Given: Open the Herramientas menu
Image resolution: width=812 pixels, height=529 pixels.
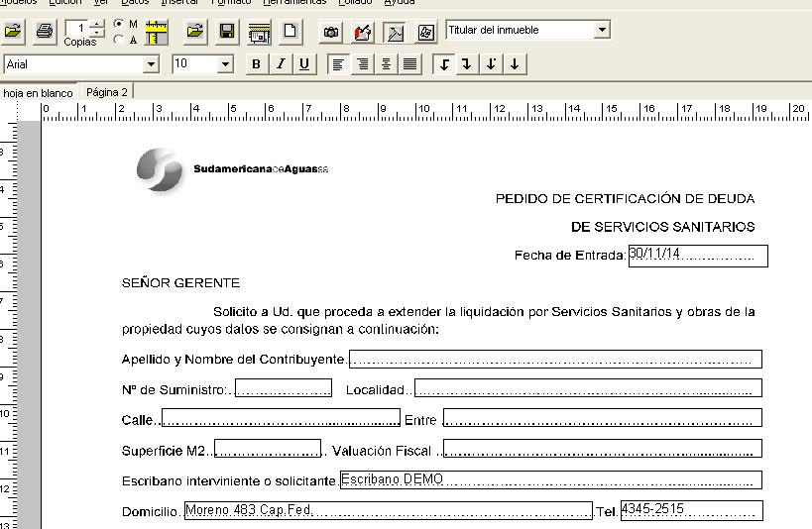Looking at the screenshot, I should tap(294, 2).
